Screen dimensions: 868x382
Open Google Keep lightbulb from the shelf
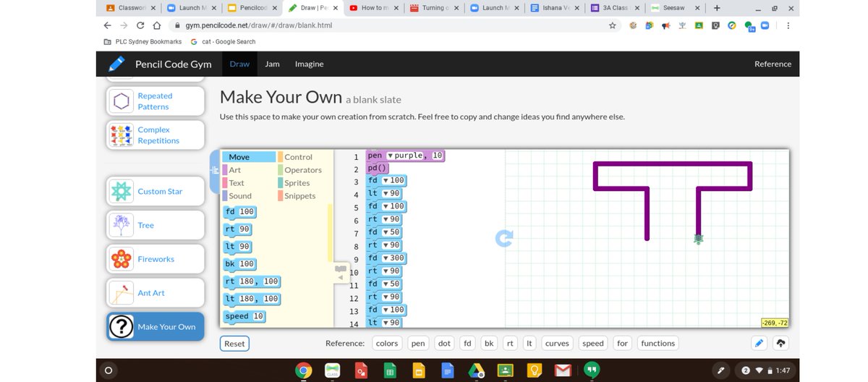[x=535, y=370]
